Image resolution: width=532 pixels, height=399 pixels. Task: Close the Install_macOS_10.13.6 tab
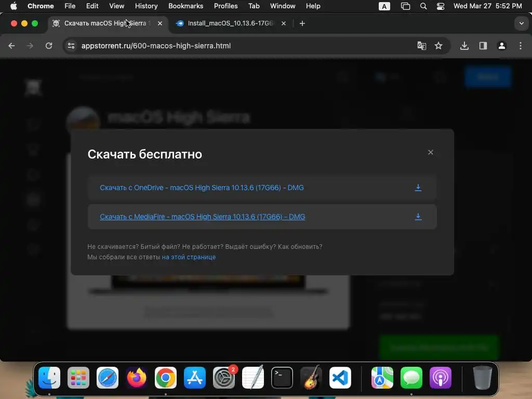pos(283,23)
